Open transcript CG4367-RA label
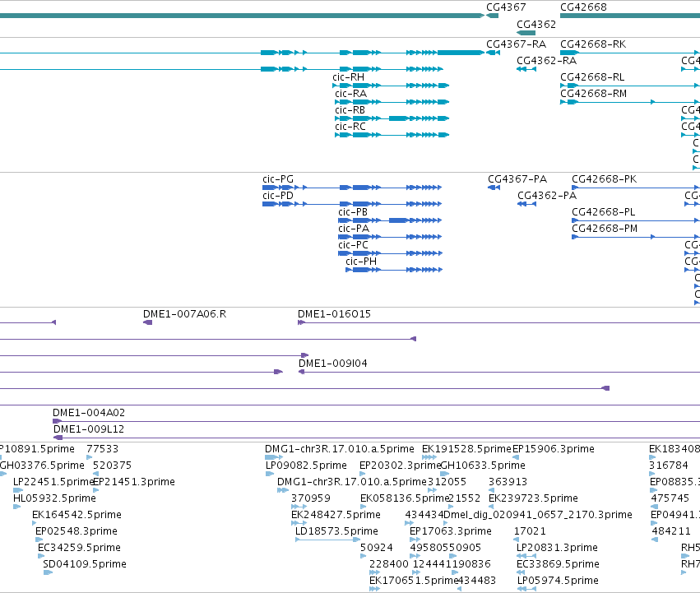The image size is (700, 593). [516, 44]
